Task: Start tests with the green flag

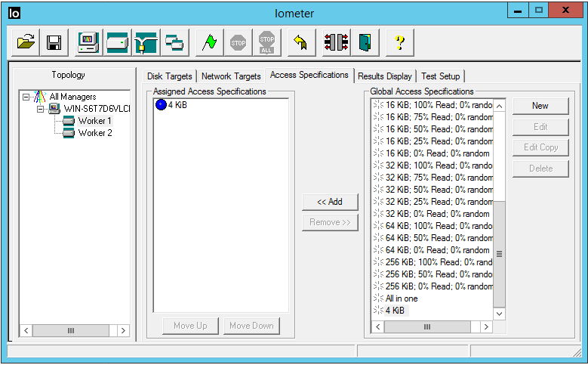Action: tap(209, 42)
